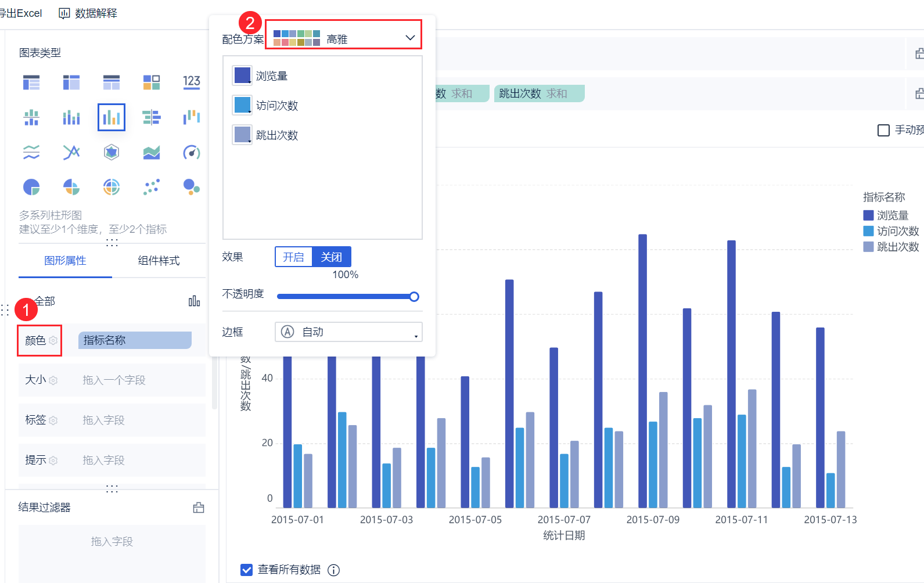Uncheck the 查看所有数据 checkbox
The width and height of the screenshot is (924, 583).
coord(247,570)
